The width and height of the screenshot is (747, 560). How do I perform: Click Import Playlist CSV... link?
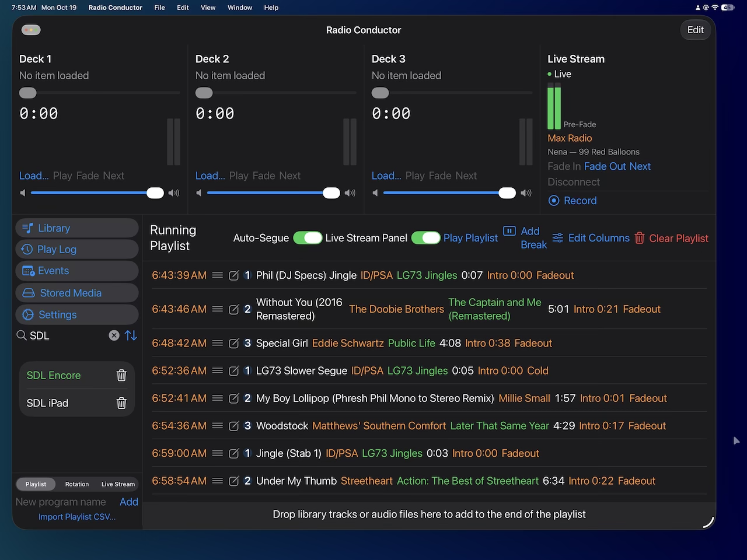click(77, 517)
